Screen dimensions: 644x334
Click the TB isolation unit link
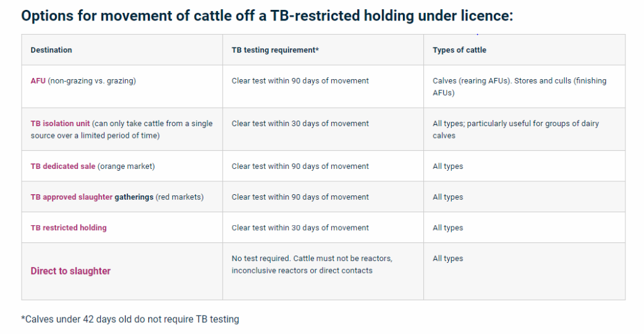(x=60, y=124)
